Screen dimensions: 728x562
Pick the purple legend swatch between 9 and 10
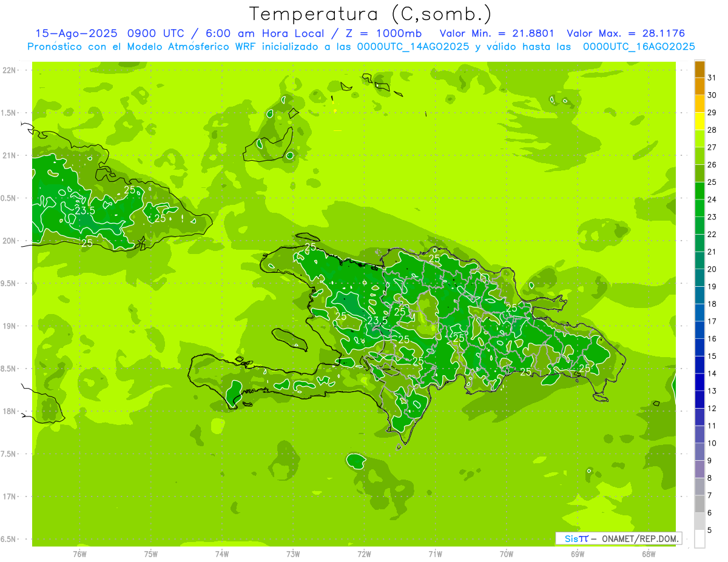point(700,452)
